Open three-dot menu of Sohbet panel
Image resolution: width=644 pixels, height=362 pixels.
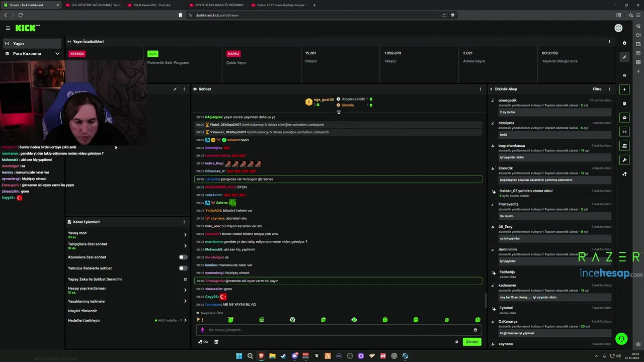(x=480, y=89)
